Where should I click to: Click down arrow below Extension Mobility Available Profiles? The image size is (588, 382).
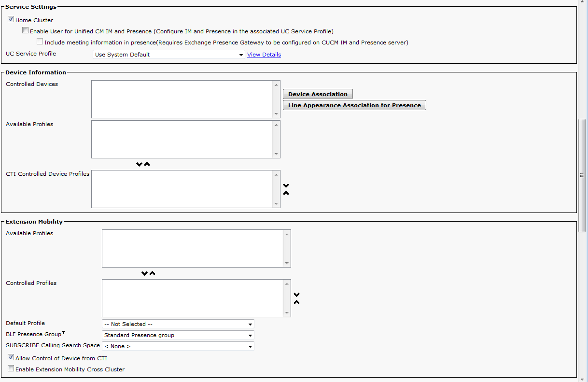[144, 273]
